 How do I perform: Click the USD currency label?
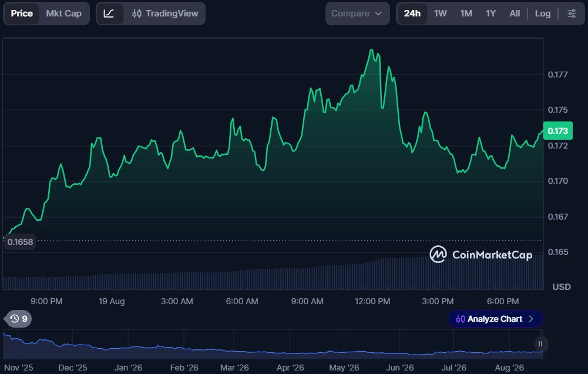click(x=562, y=287)
